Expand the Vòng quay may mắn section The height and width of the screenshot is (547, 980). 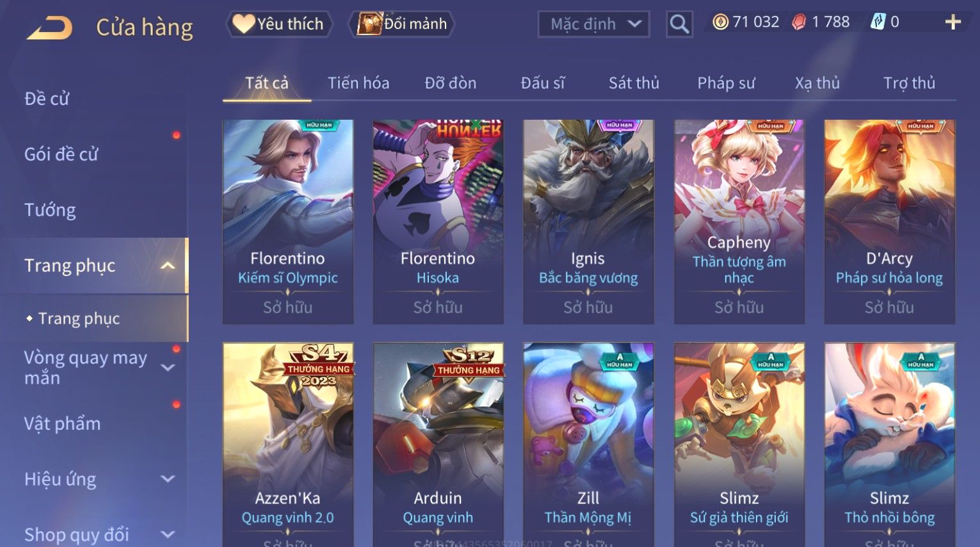pos(168,368)
